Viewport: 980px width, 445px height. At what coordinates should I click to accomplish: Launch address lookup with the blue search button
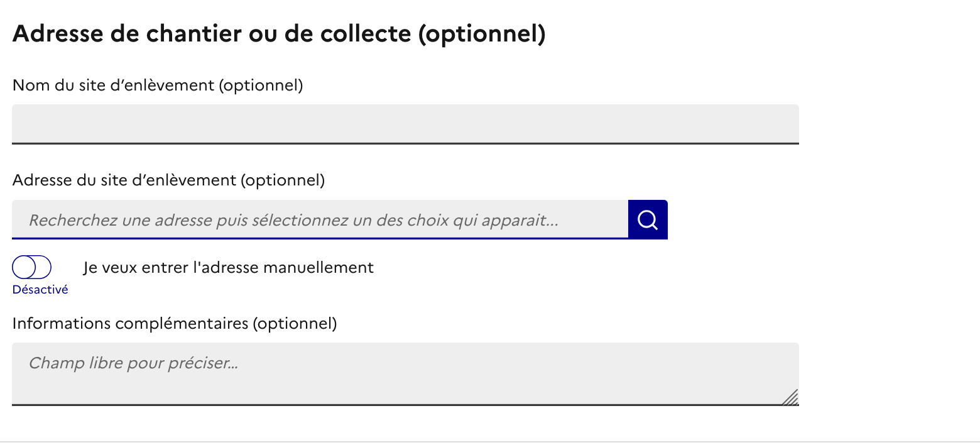pos(648,219)
